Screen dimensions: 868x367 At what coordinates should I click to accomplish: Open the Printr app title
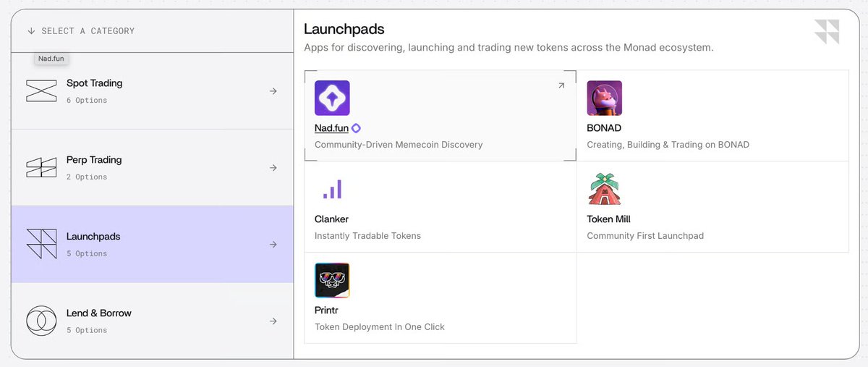tap(326, 311)
